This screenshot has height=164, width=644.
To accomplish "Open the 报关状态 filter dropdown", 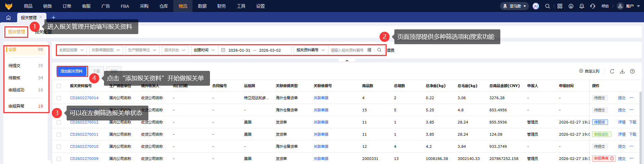I will 175,50.
